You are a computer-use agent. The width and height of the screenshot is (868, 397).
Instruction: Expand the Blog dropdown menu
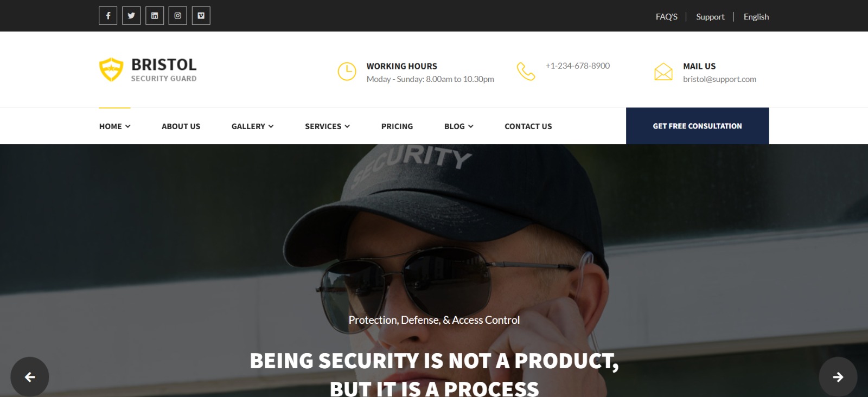tap(459, 126)
